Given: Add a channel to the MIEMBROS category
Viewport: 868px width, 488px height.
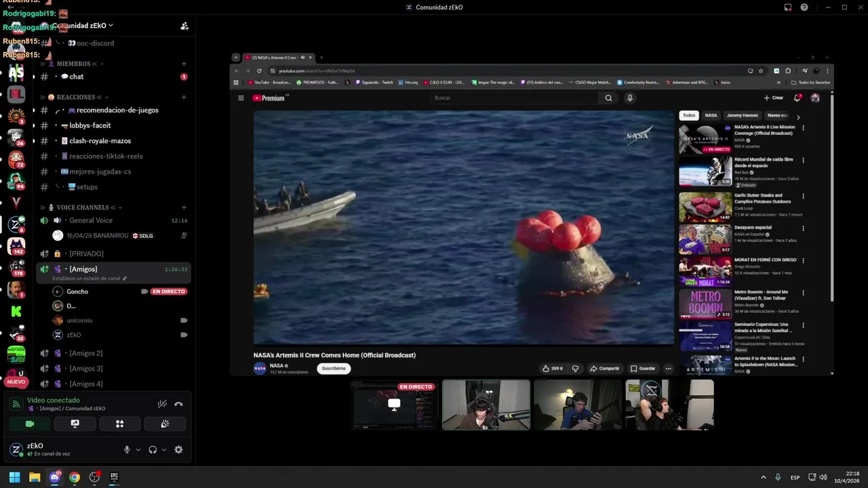Looking at the screenshot, I should point(184,64).
